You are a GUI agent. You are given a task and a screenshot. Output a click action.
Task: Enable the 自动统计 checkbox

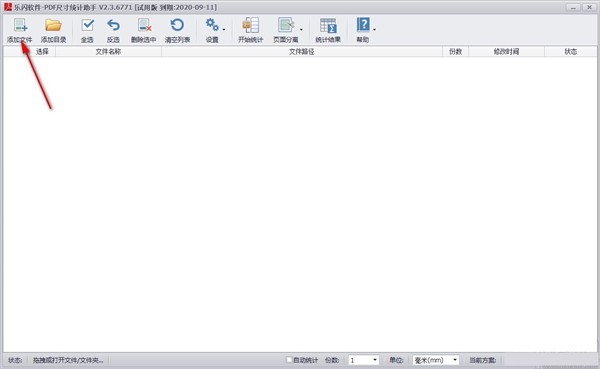(289, 360)
